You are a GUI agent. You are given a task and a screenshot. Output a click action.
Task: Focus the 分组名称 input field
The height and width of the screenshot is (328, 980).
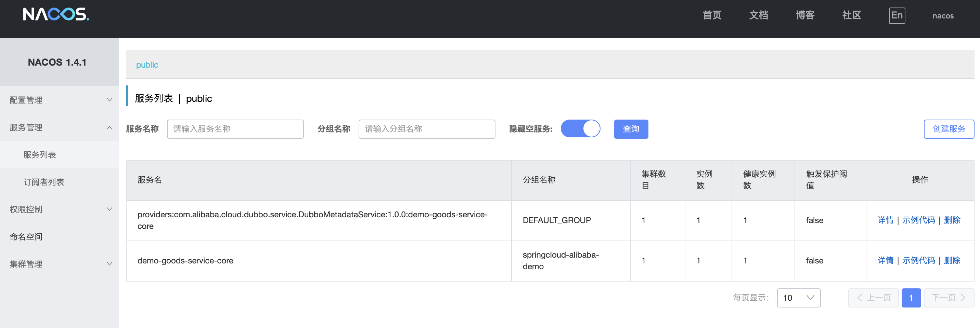(x=426, y=129)
